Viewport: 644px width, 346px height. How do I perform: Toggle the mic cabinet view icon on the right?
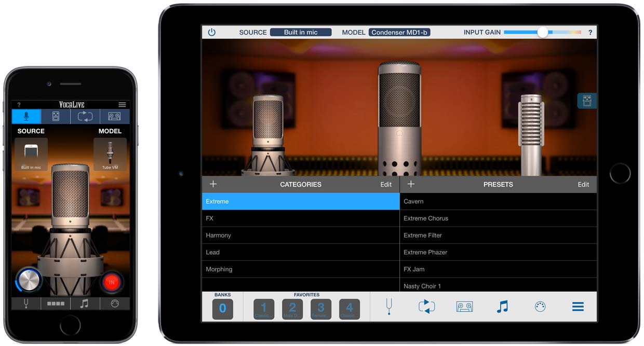tap(586, 101)
